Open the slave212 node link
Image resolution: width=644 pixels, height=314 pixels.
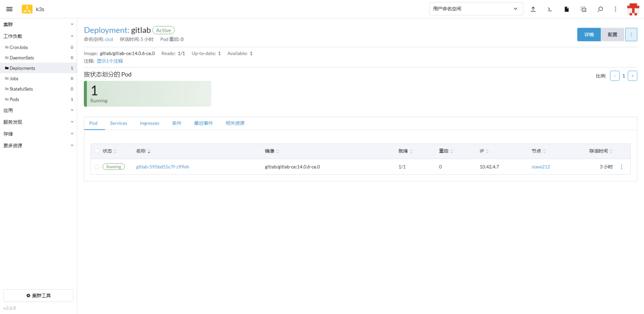(540, 167)
